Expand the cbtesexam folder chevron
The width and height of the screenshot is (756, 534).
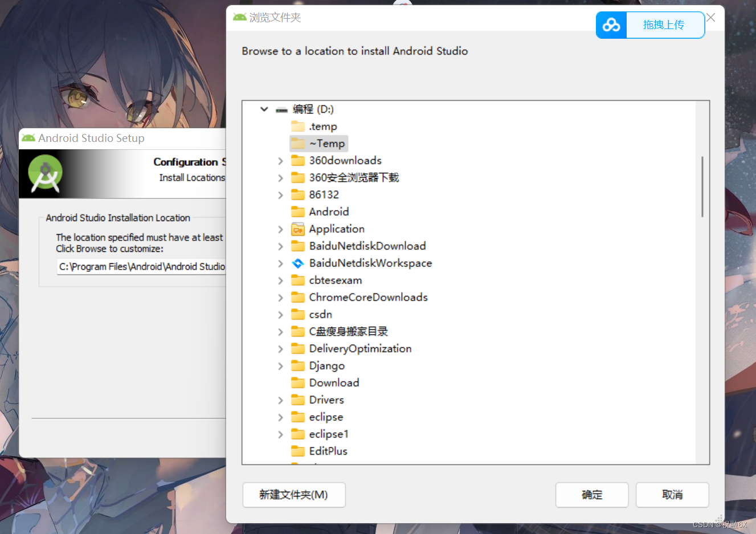pyautogui.click(x=280, y=280)
